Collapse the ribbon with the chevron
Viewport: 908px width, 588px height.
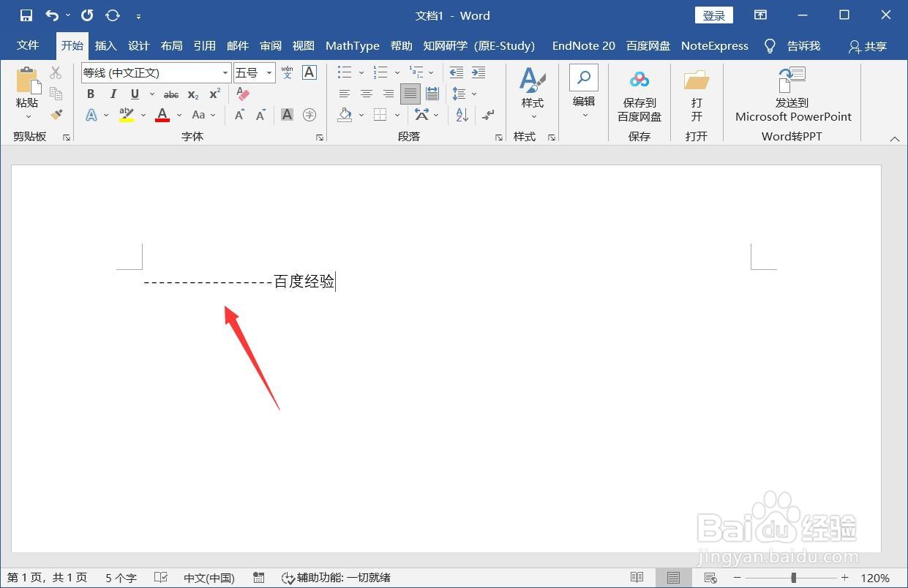[894, 138]
